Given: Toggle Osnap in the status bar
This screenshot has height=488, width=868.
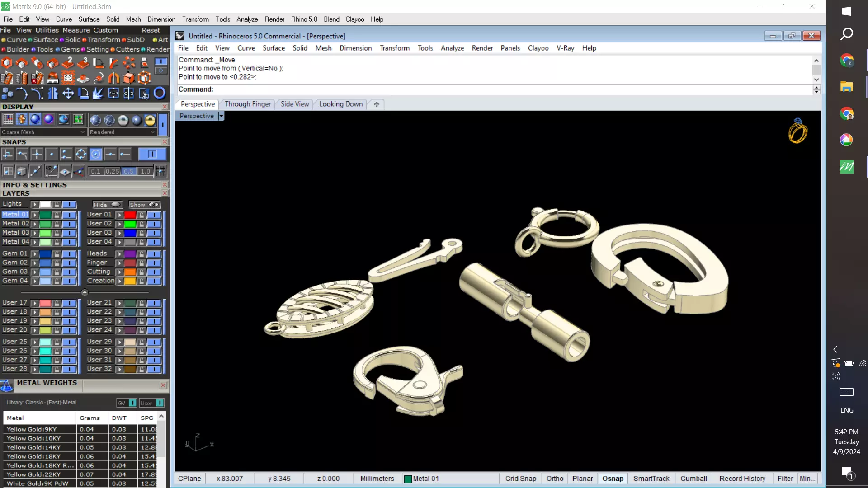Looking at the screenshot, I should 613,479.
